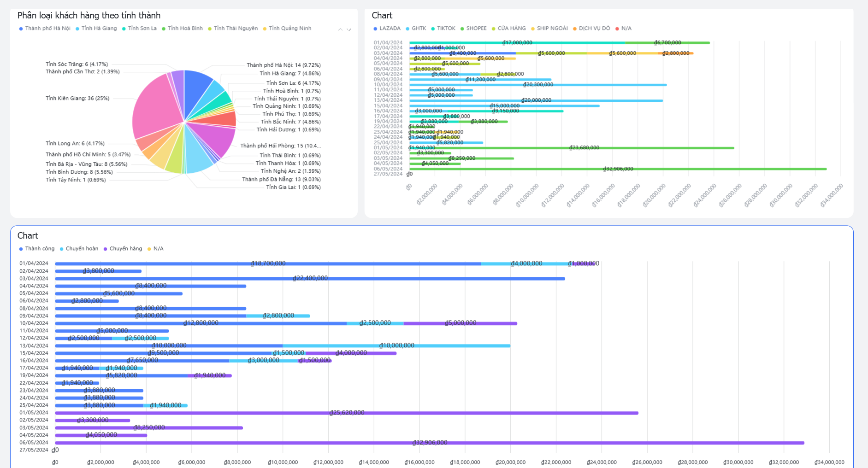Image resolution: width=868 pixels, height=468 pixels.
Task: Select label 'Tỉnh Long An: 6 (4.17%)'
Action: click(x=75, y=144)
